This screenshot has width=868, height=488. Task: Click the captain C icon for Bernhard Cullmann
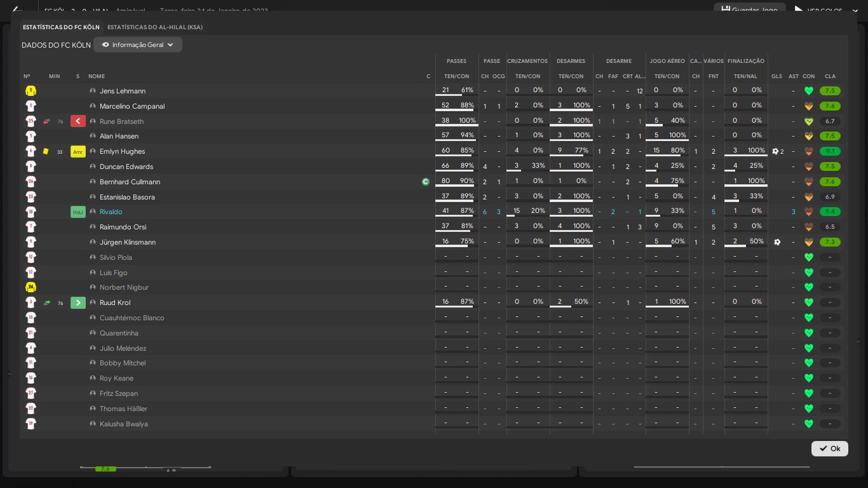click(426, 182)
